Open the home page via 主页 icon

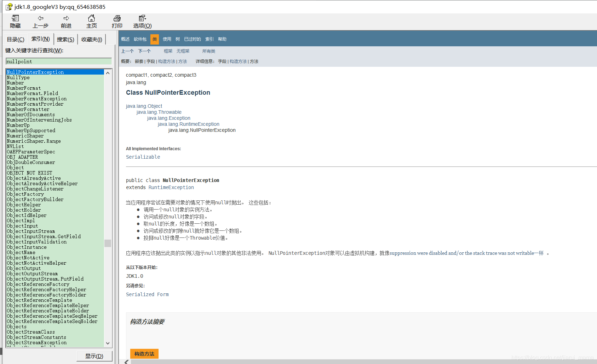91,18
